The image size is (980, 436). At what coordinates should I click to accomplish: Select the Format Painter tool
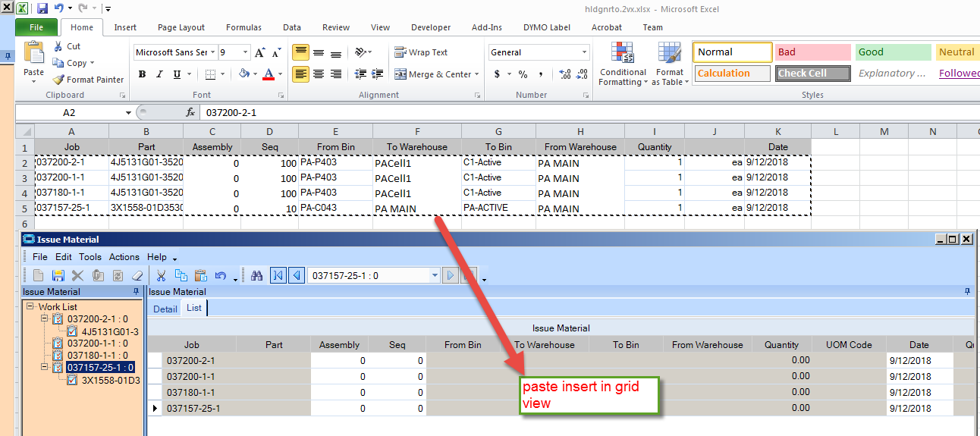89,80
